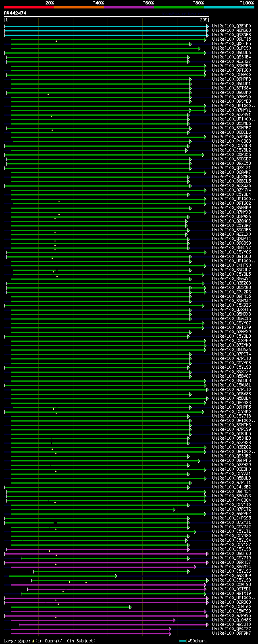Click the orange ~40% identity legend bar
The height and width of the screenshot is (644, 258).
point(79,7)
